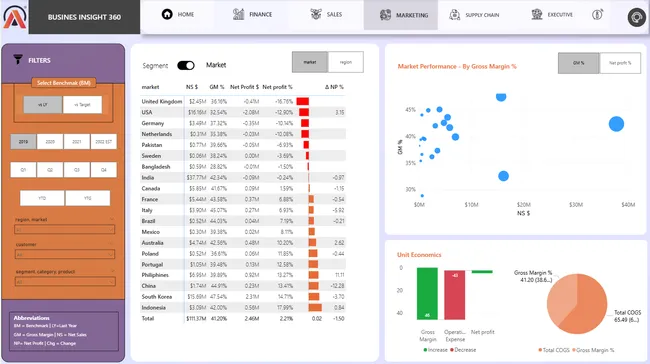
Task: Click the market column header
Action: 150,87
